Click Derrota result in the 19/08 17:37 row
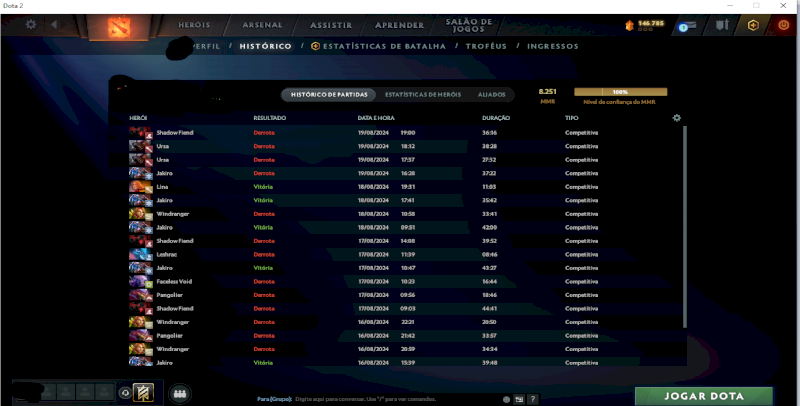The image size is (800, 406). click(x=264, y=160)
